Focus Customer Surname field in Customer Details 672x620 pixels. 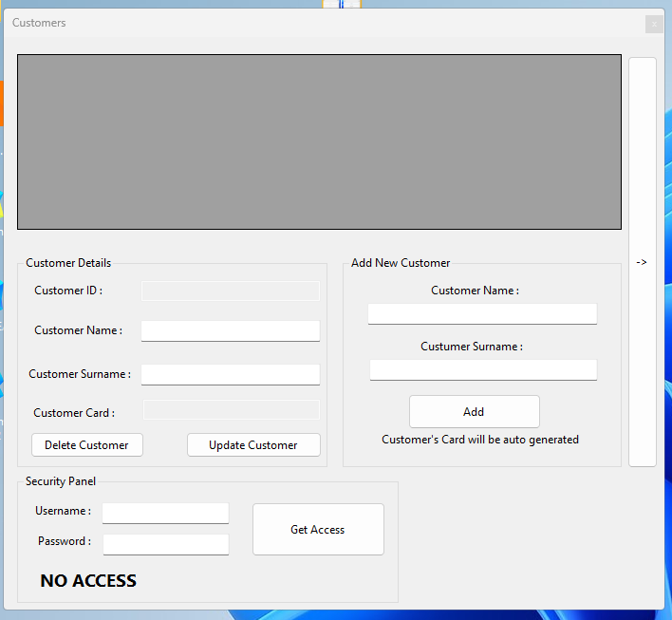coord(231,375)
